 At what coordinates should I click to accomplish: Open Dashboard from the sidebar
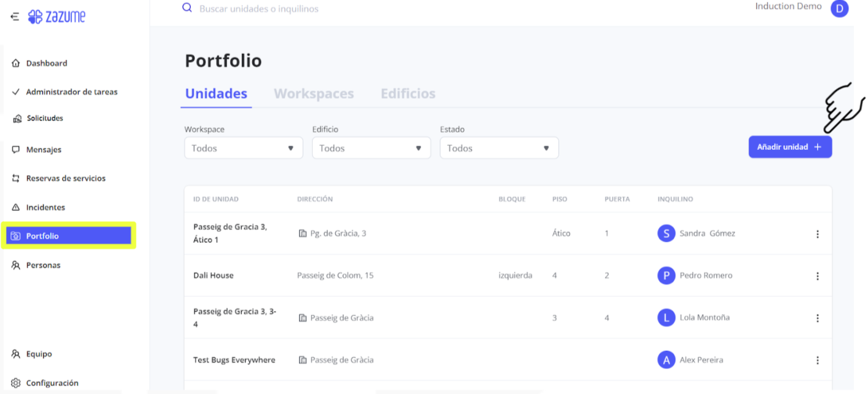coord(46,63)
